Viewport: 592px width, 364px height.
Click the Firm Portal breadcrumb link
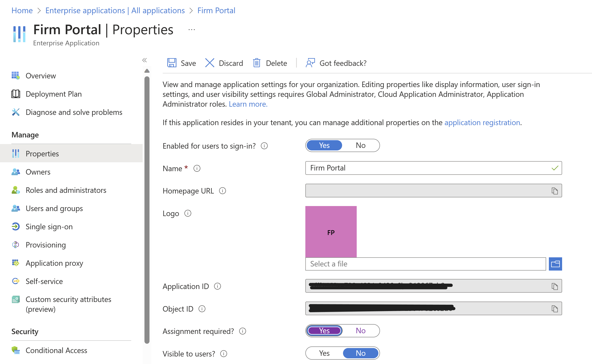coord(216,10)
